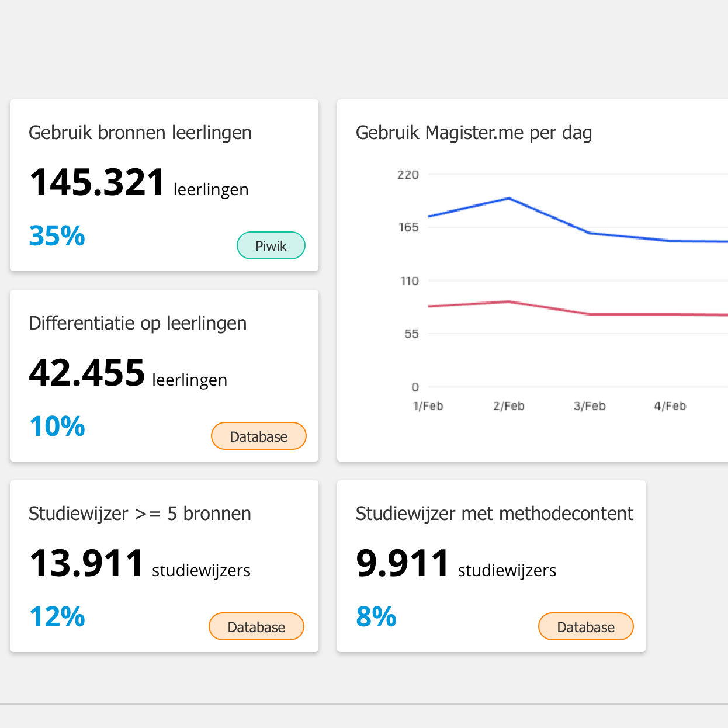Click the 42.455 leerlingen value

tap(129, 373)
